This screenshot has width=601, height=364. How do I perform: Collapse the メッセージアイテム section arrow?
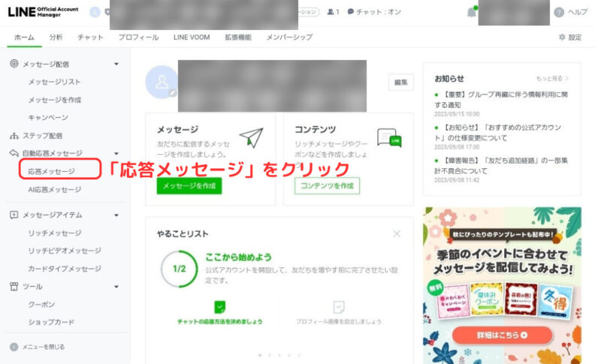pyautogui.click(x=116, y=215)
